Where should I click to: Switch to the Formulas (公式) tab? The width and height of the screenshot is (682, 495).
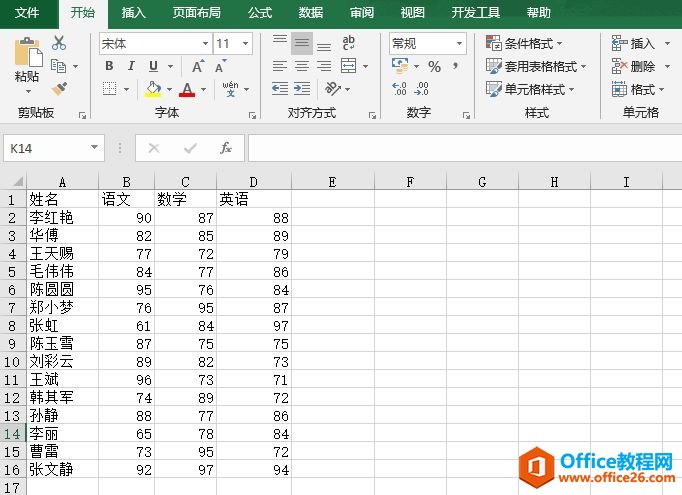(x=260, y=13)
